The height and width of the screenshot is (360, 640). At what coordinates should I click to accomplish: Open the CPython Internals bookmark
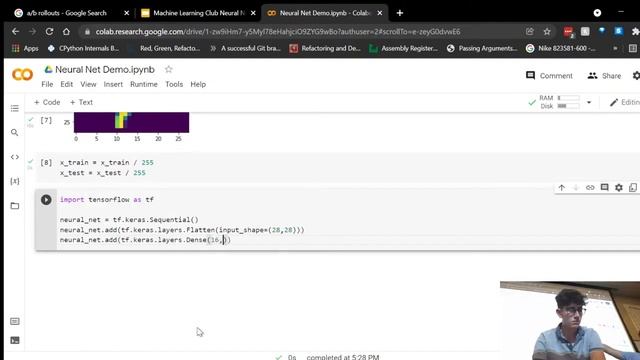tap(83, 48)
